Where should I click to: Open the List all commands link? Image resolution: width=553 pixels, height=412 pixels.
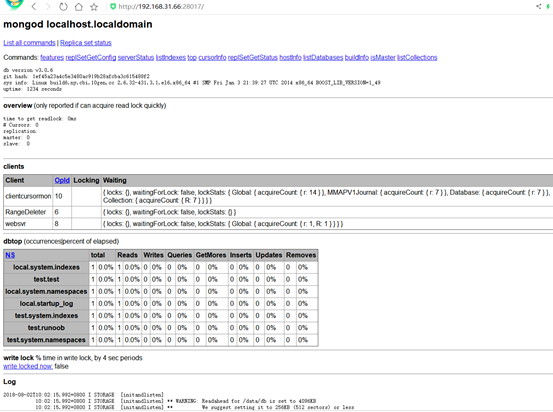29,43
